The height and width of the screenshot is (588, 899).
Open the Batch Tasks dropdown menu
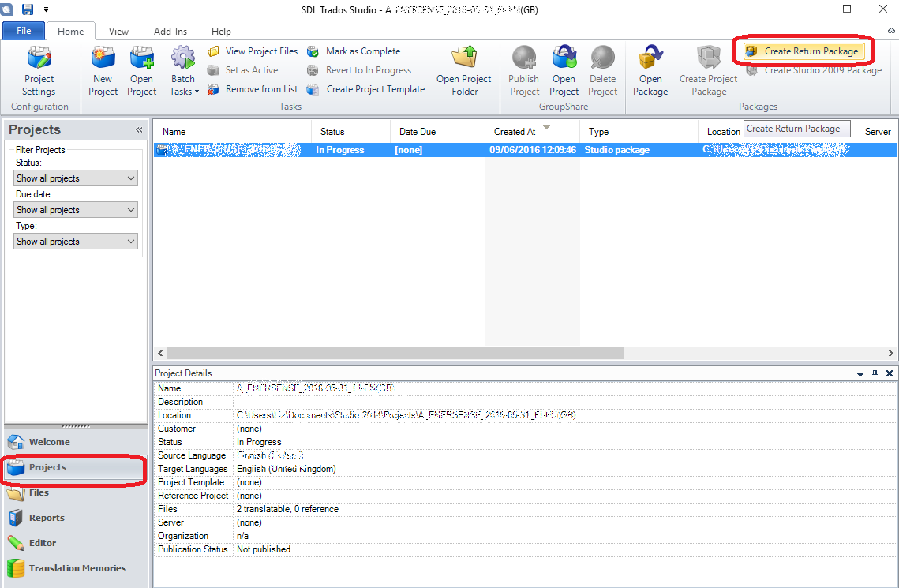point(183,72)
